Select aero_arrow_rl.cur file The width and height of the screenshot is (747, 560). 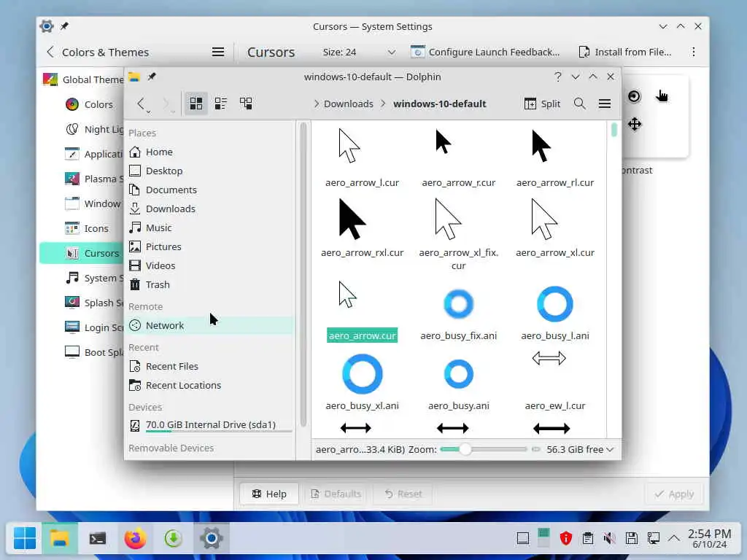[x=555, y=158]
